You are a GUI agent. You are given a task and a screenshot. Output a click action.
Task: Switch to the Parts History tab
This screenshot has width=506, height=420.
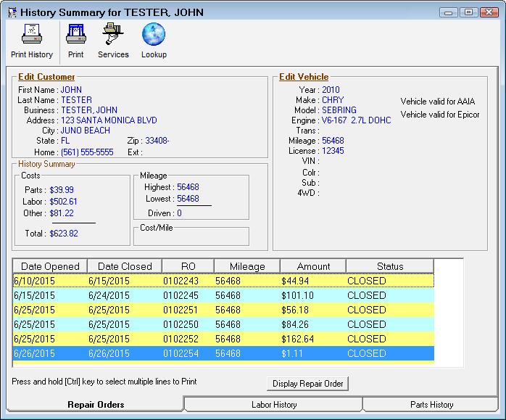click(x=431, y=405)
